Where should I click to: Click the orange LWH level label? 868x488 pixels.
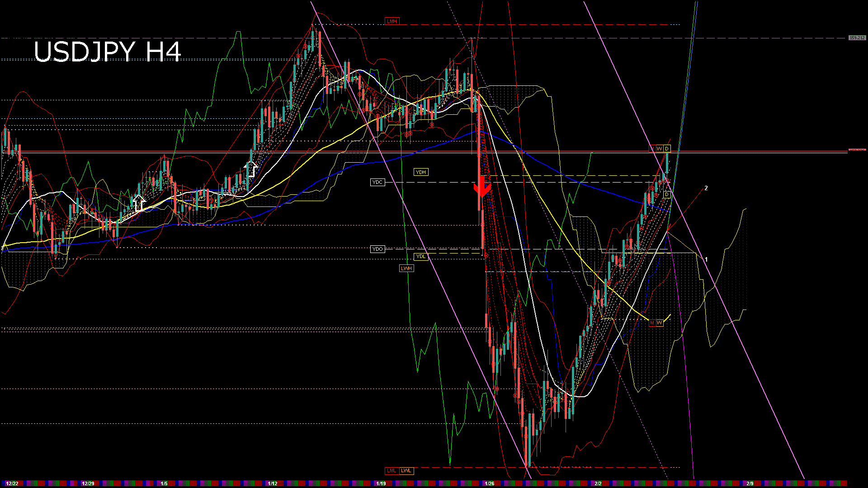406,268
